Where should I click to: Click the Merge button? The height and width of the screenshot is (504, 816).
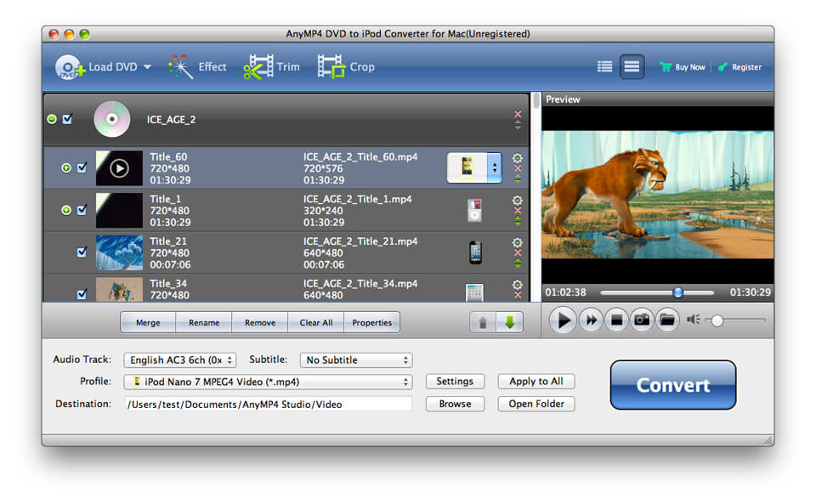(148, 322)
